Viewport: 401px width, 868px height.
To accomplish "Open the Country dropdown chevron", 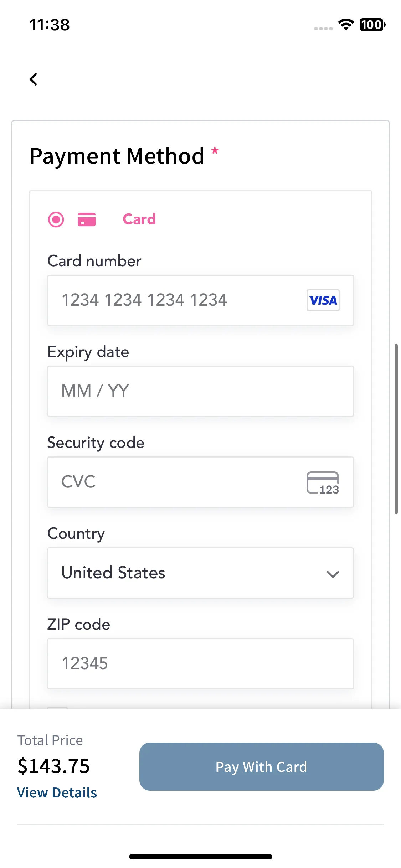I will pos(333,574).
